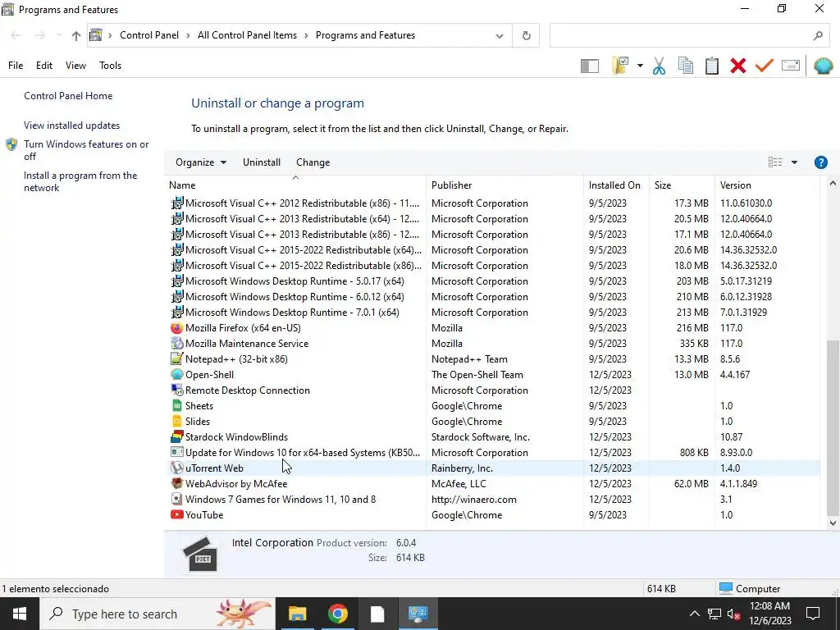Expand the view options dropdown arrow

click(x=794, y=162)
